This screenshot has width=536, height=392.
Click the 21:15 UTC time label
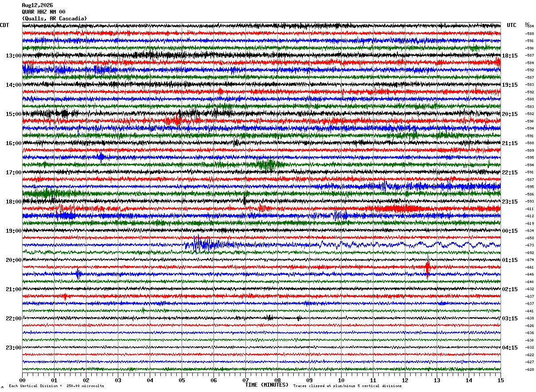click(x=510, y=143)
